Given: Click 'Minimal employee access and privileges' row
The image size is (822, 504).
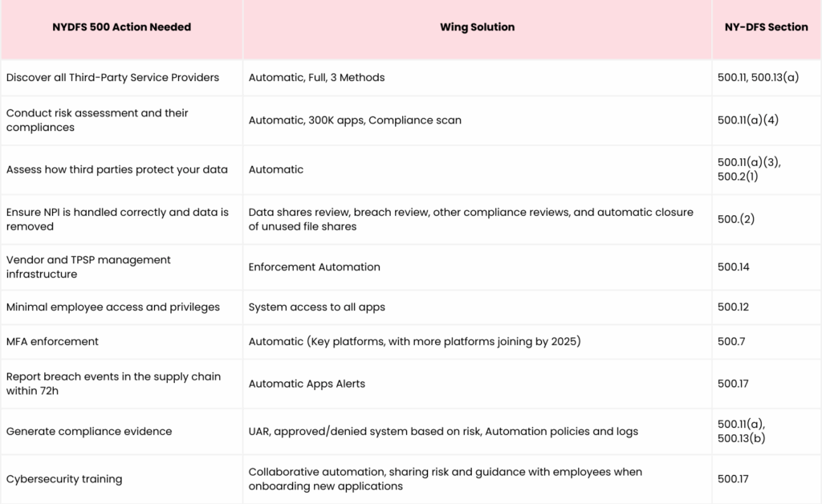Looking at the screenshot, I should click(411, 307).
